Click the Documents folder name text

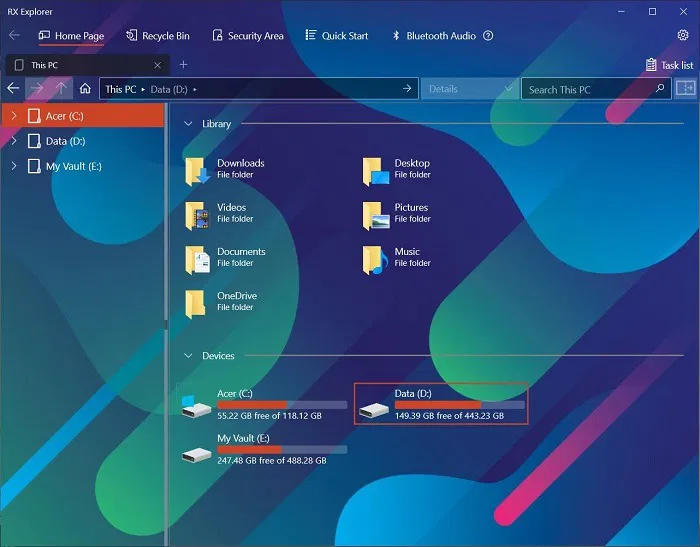click(241, 251)
